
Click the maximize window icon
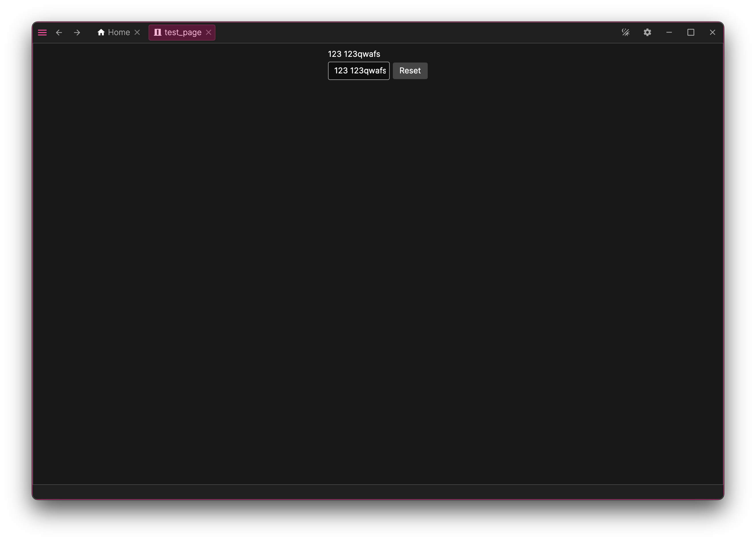(691, 32)
